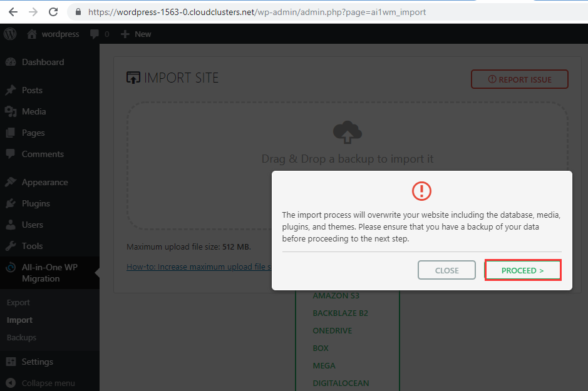Open the WordPress logo menu
The width and height of the screenshot is (588, 391).
pos(10,34)
